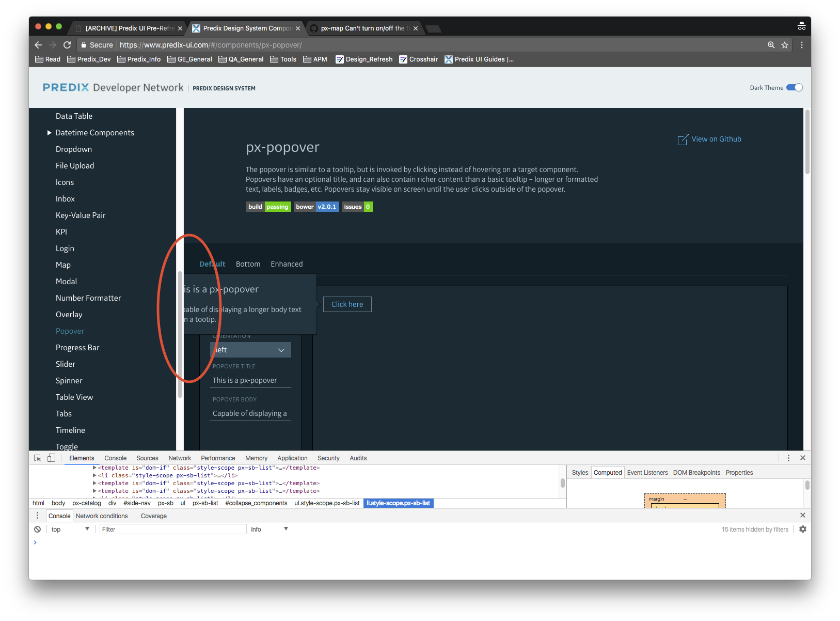Switch to the Enhanced tab
The width and height of the screenshot is (840, 621).
click(x=287, y=264)
